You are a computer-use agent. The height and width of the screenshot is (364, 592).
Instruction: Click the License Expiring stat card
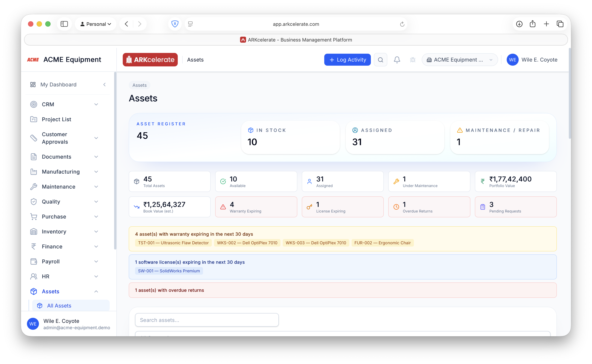click(343, 207)
